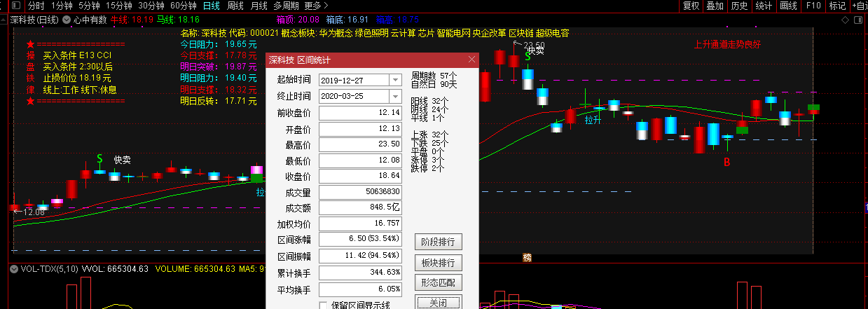Image resolution: width=868 pixels, height=309 pixels.
Task: Click the 成交量 volume field
Action: pos(360,192)
